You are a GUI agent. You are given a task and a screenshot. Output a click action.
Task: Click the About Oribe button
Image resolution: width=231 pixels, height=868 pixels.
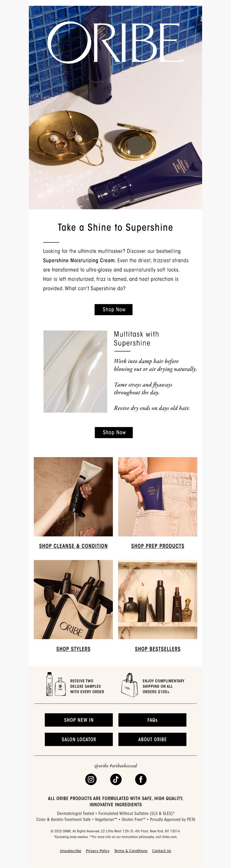[x=152, y=739]
